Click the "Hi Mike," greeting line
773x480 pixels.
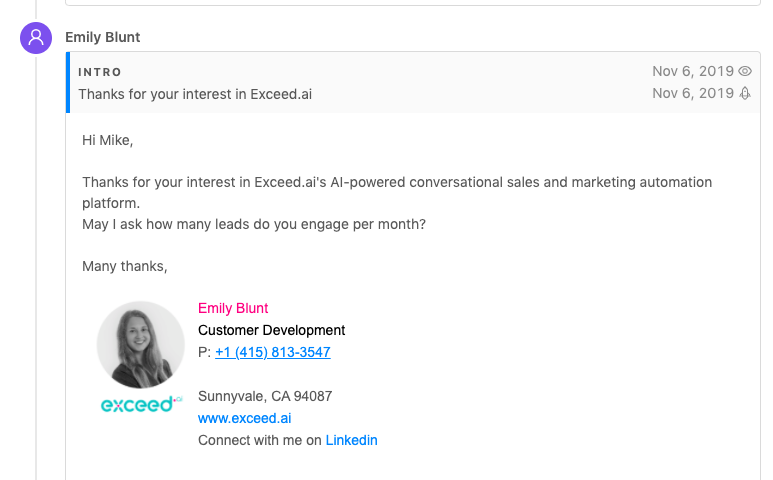pyautogui.click(x=107, y=140)
